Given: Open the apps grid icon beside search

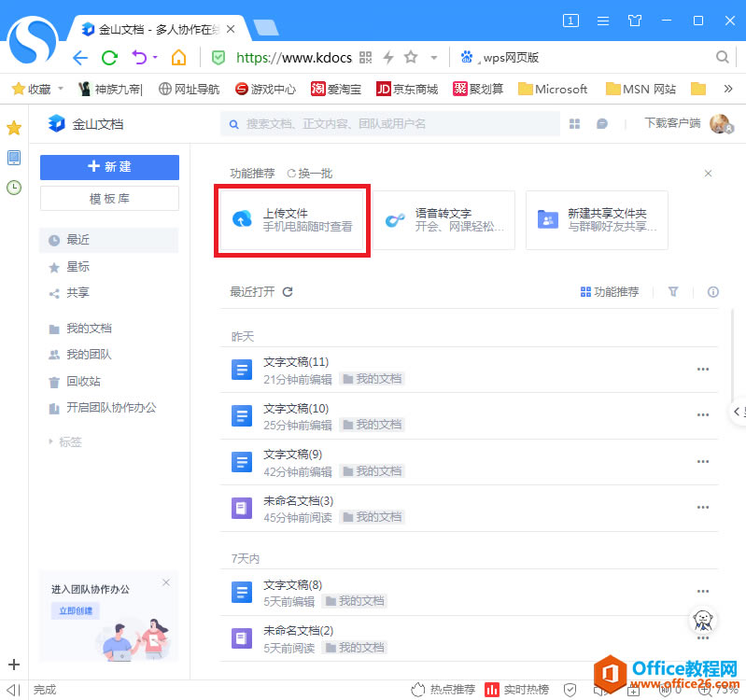Looking at the screenshot, I should pyautogui.click(x=575, y=124).
